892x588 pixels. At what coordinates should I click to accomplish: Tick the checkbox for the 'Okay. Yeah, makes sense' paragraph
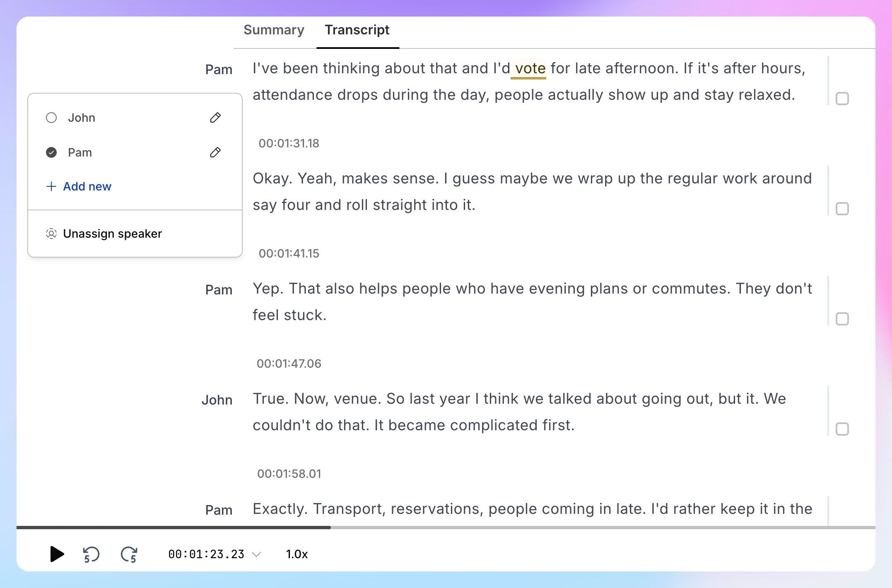tap(842, 209)
